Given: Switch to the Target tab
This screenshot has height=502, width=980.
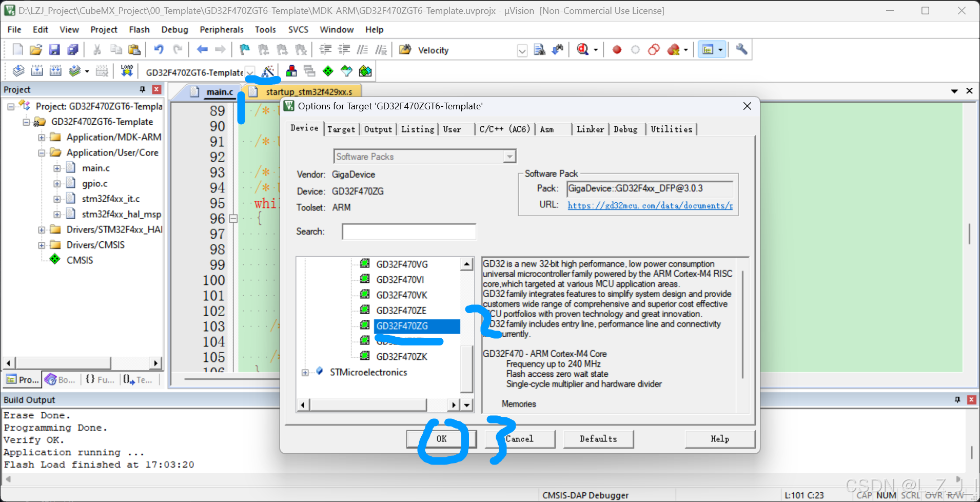Looking at the screenshot, I should click(x=341, y=129).
